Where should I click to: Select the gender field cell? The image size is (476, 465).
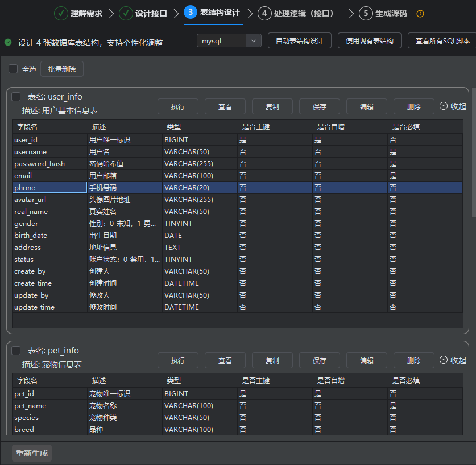50,223
